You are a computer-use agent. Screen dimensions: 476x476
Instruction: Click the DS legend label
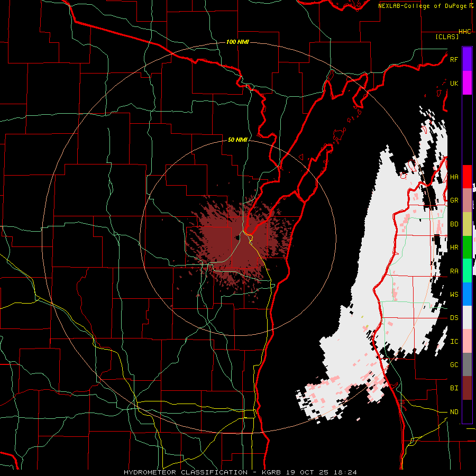[454, 318]
